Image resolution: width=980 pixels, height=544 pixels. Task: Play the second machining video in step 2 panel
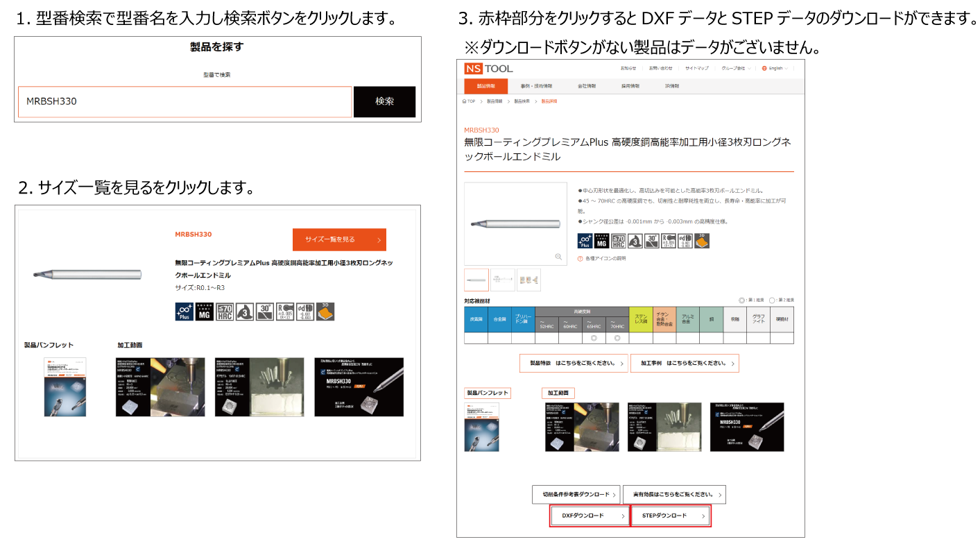[x=259, y=386]
